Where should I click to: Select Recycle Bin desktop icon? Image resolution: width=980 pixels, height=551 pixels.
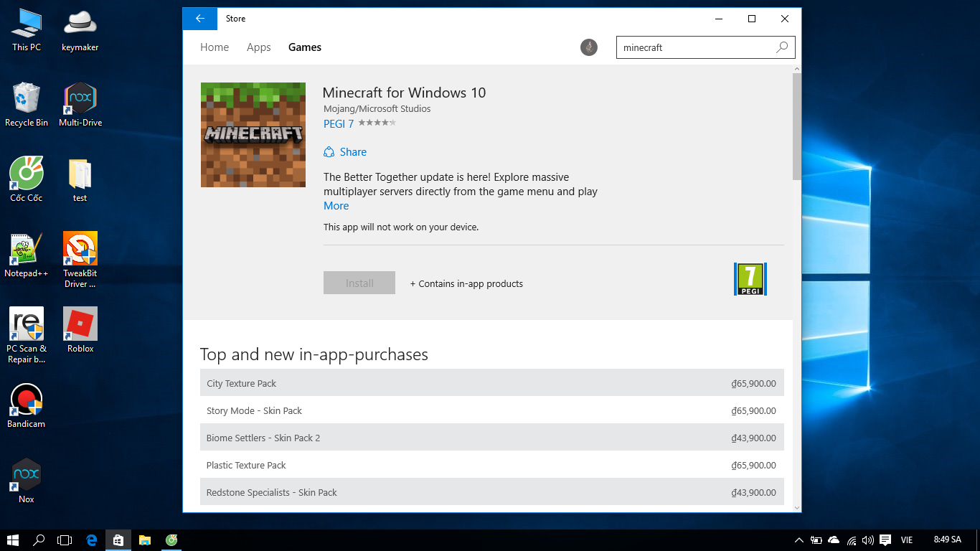[x=27, y=105]
